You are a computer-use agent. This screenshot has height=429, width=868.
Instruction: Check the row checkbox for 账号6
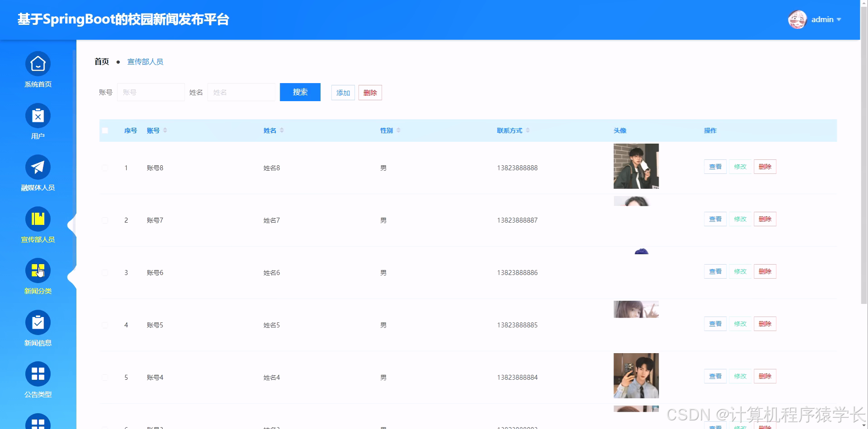tap(105, 273)
